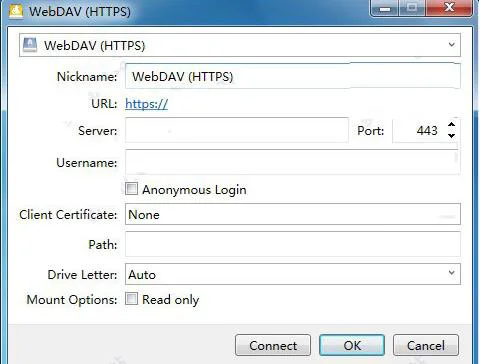Minimize the WebDAV (HTTPS) window
The image size is (481, 364).
point(385,8)
